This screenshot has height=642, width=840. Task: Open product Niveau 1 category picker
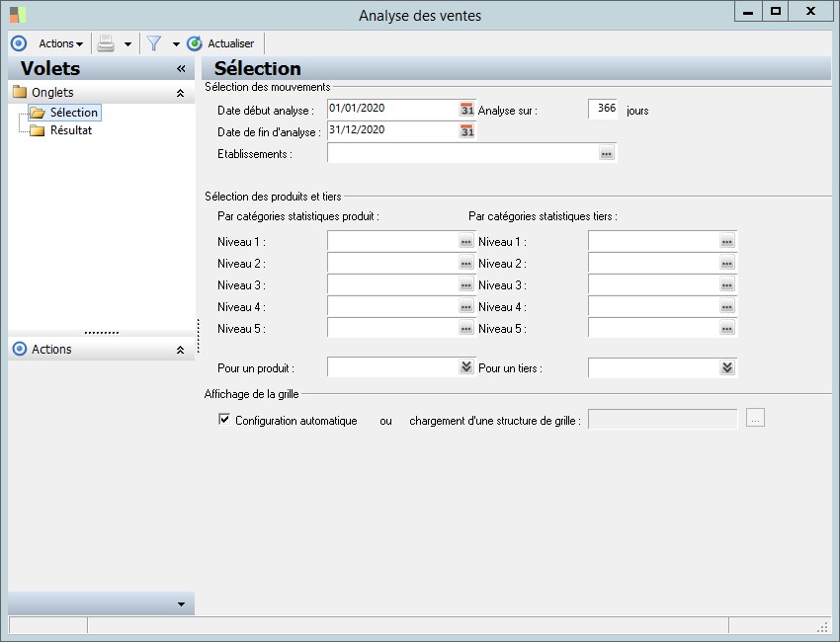(465, 241)
